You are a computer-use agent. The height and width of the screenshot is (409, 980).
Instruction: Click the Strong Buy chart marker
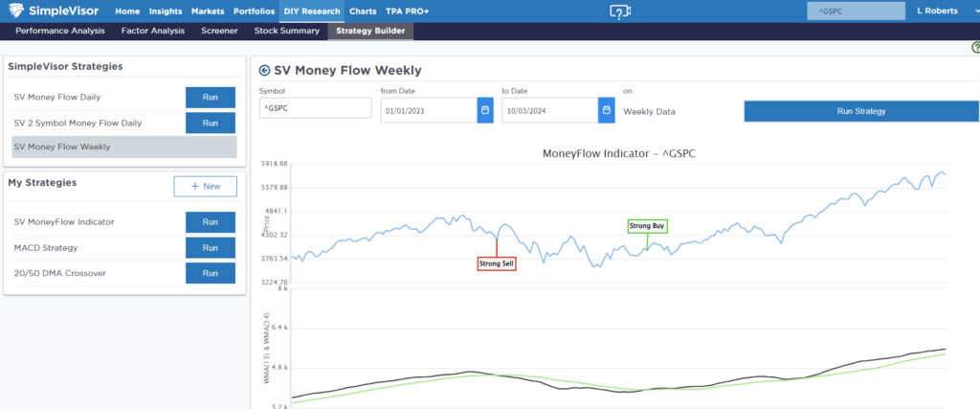coord(647,227)
